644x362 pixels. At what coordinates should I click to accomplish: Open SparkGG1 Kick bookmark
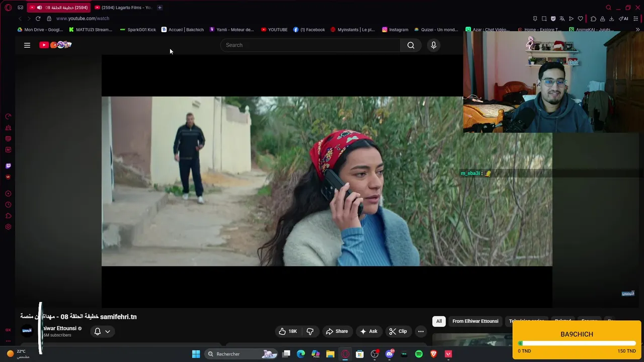(x=138, y=30)
